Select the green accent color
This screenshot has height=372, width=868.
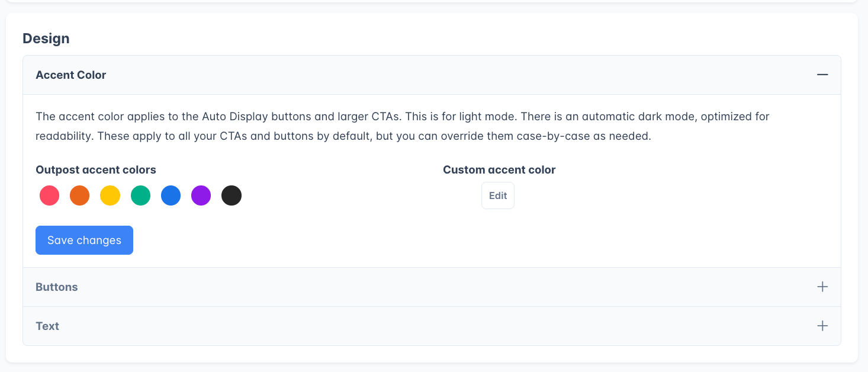point(140,195)
